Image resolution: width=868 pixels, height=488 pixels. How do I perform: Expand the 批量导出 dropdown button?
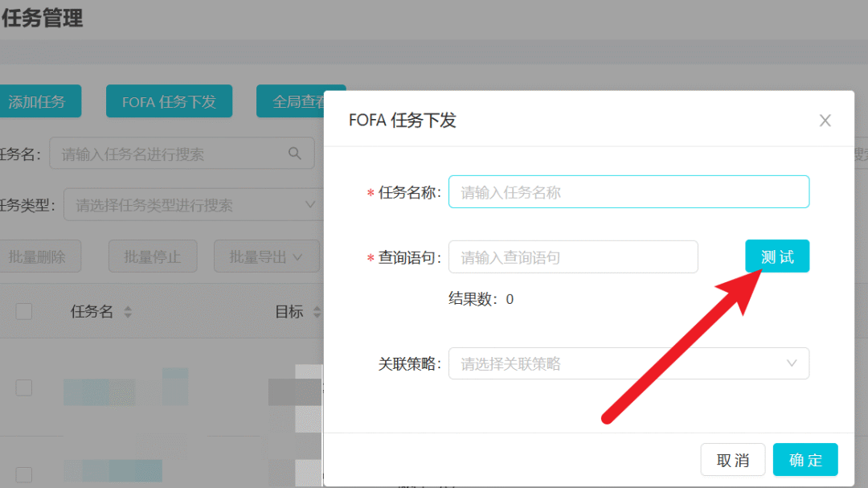coord(266,256)
